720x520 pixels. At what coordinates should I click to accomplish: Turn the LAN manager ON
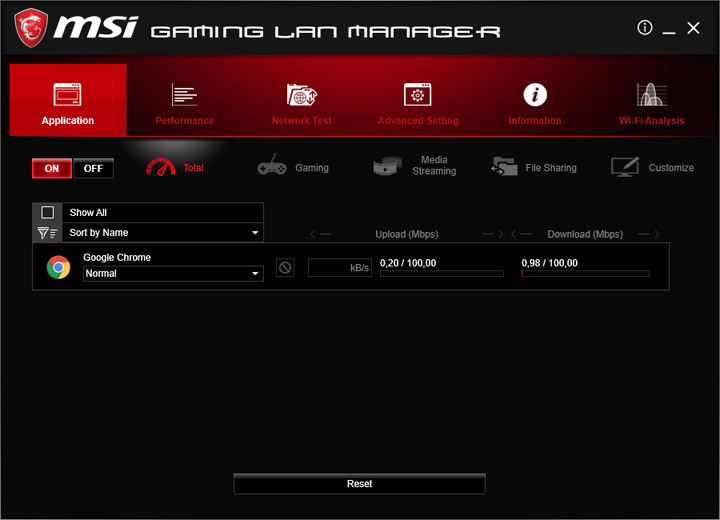[x=52, y=168]
